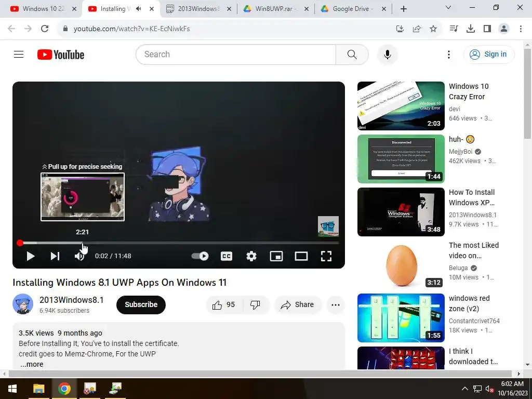The image size is (532, 399).
Task: Subscribe to 2013Windows8.1
Action: (141, 304)
